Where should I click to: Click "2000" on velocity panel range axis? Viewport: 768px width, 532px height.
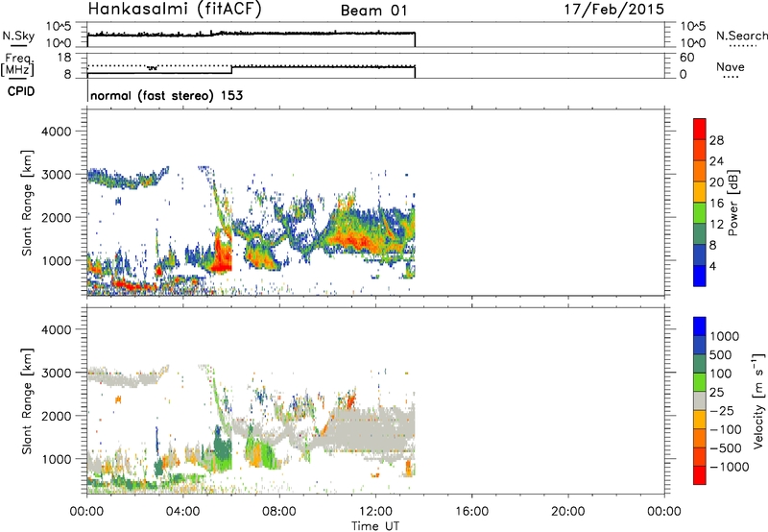click(57, 416)
